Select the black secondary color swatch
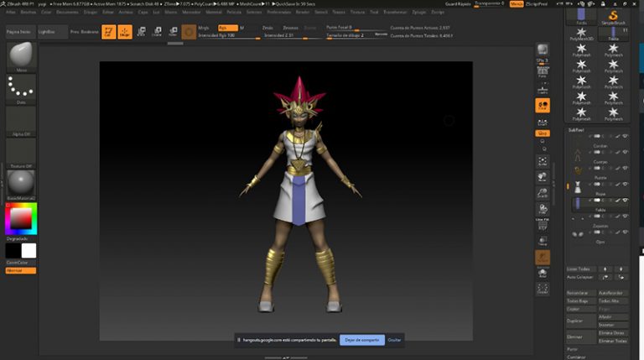Viewport: 644px width, 360px height. point(13,251)
